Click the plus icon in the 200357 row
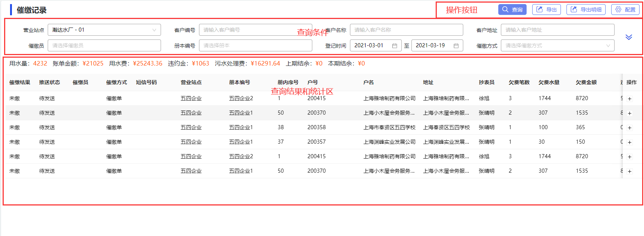Screen dimensions: 644x236 click(629, 142)
